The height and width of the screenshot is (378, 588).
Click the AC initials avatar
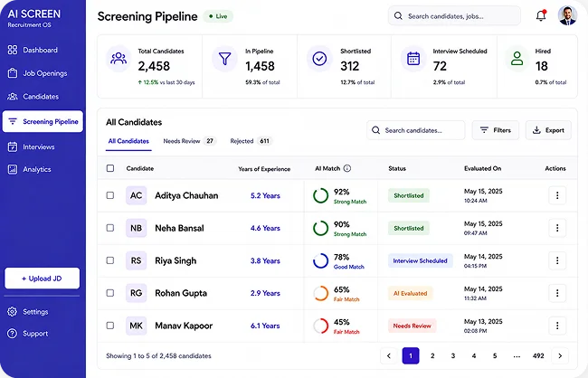coord(136,195)
